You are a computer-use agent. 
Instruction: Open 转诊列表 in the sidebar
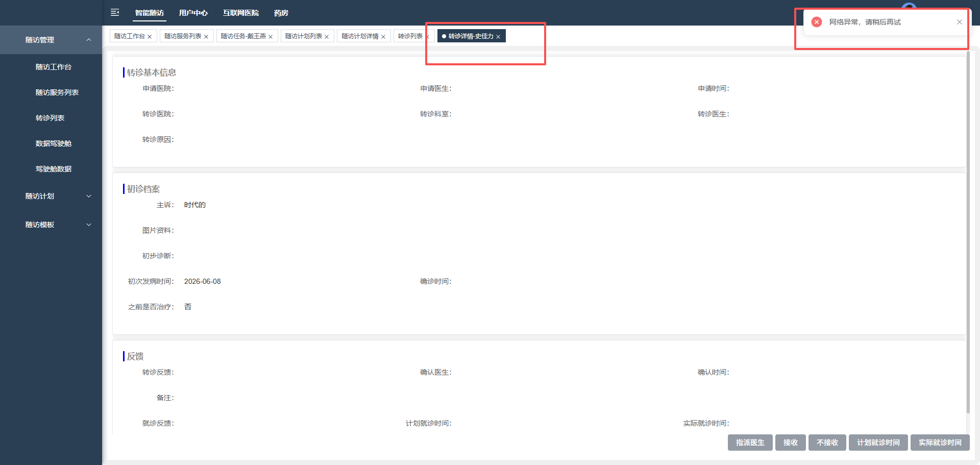pos(50,118)
